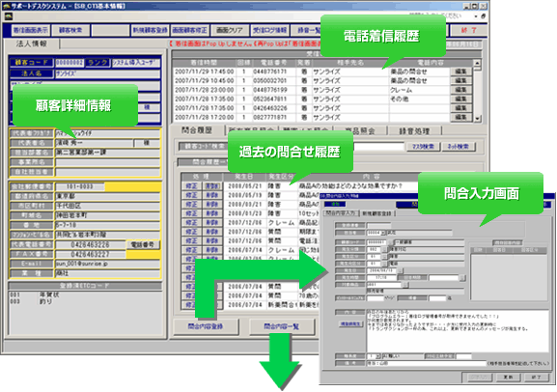Viewport: 557px width, 392px height.
Task: Click the E-mail field with sun_001@sunrise.jp
Action: tap(107, 264)
